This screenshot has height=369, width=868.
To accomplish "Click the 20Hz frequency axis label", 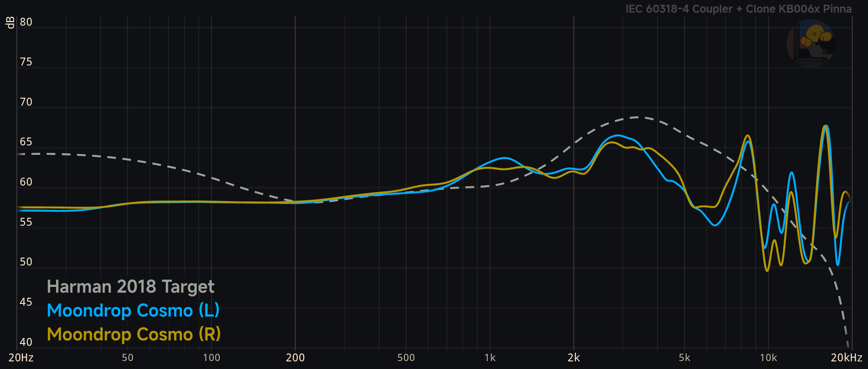I will click(x=21, y=358).
